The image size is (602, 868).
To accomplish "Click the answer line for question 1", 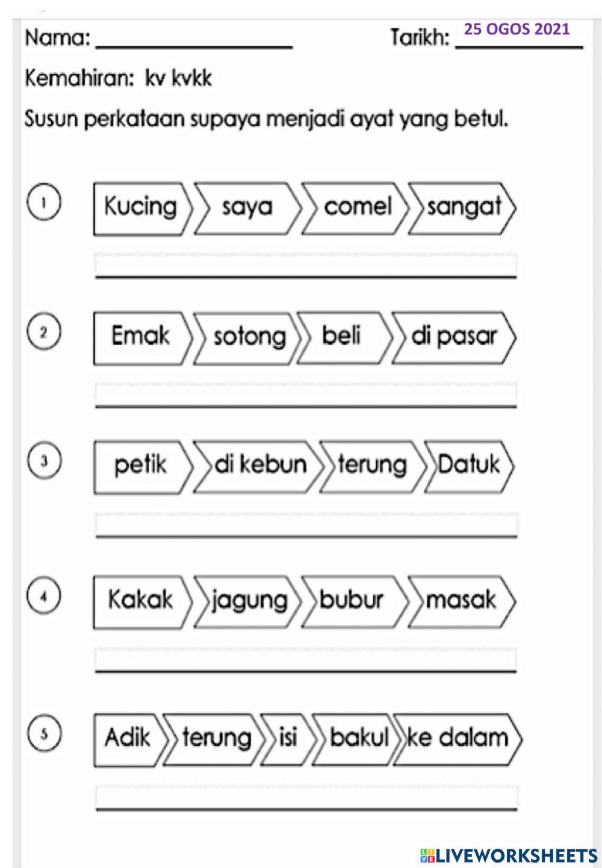I will pos(306,266).
